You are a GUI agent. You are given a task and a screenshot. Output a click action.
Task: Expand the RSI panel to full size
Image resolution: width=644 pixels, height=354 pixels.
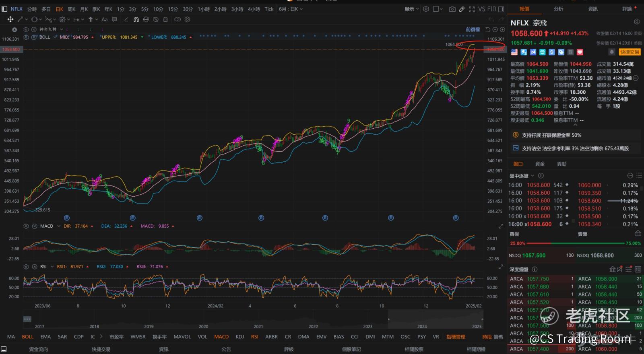(501, 267)
